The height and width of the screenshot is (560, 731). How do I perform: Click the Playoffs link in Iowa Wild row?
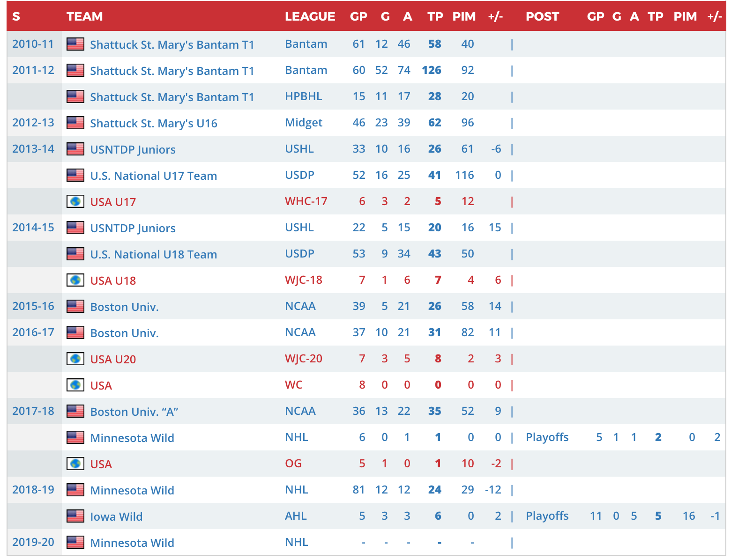[547, 516]
